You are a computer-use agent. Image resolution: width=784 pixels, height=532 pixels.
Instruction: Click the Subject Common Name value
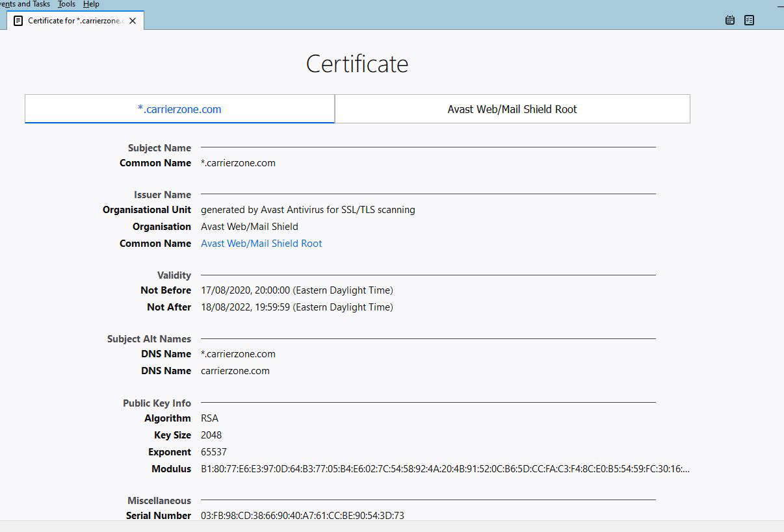click(x=238, y=163)
